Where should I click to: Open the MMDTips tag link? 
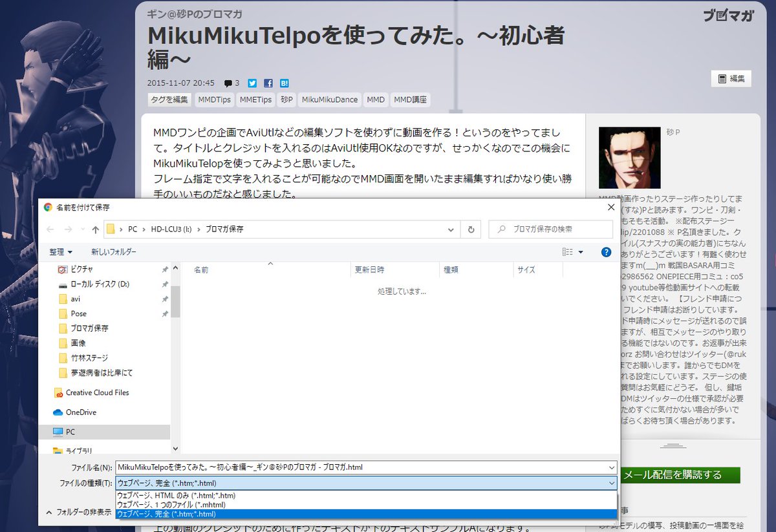(x=214, y=100)
